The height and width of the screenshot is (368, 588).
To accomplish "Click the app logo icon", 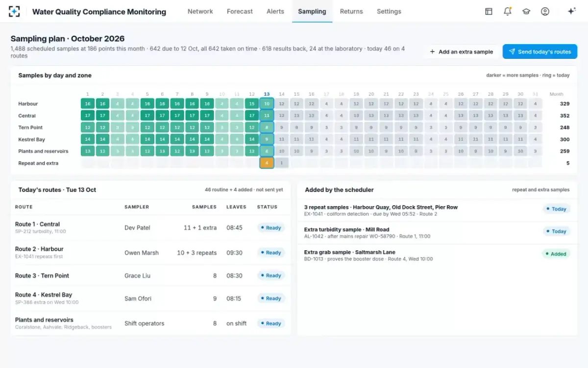I will pos(14,11).
